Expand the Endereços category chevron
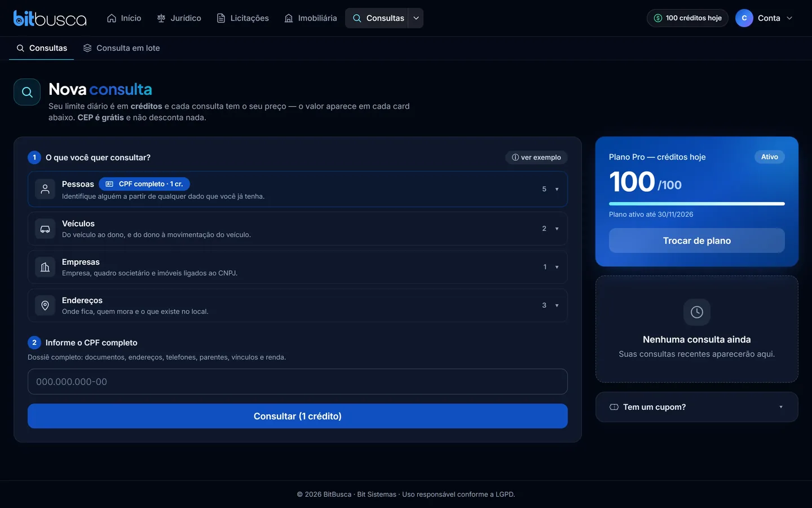Screen dimensions: 812x508 point(557,305)
